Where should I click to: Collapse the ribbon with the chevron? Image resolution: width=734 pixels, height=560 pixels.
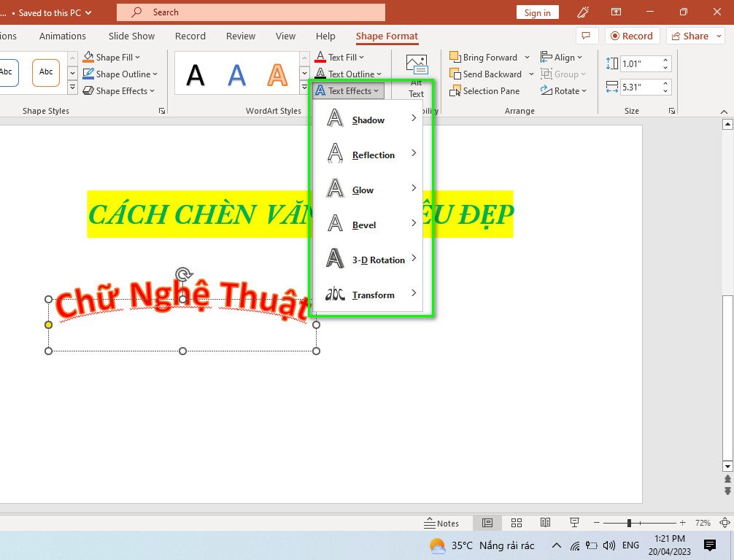click(x=725, y=112)
